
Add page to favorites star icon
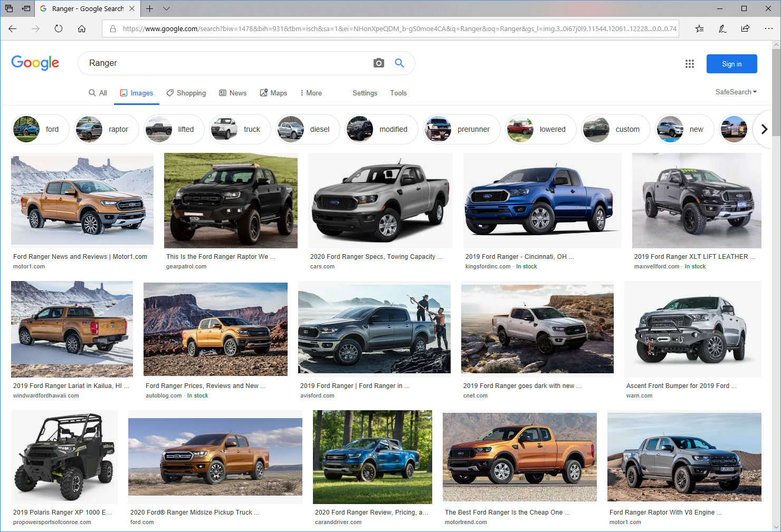coord(699,29)
